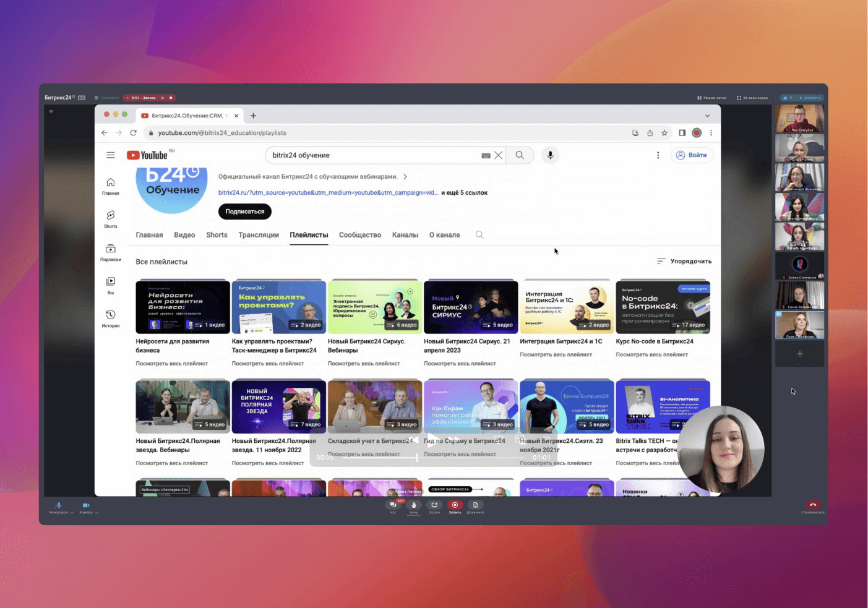Reload the page in the browser
The image size is (868, 608).
[133, 133]
